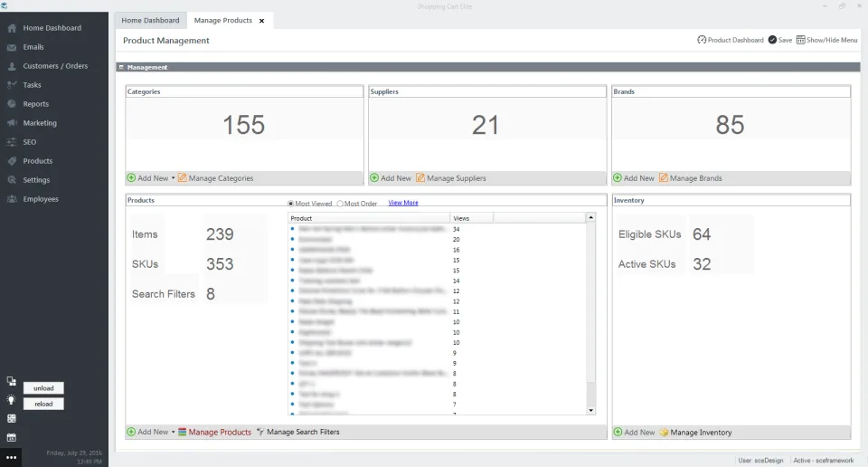Open the Products Add New dropdown arrow
Screen dimensions: 868x467
173,432
